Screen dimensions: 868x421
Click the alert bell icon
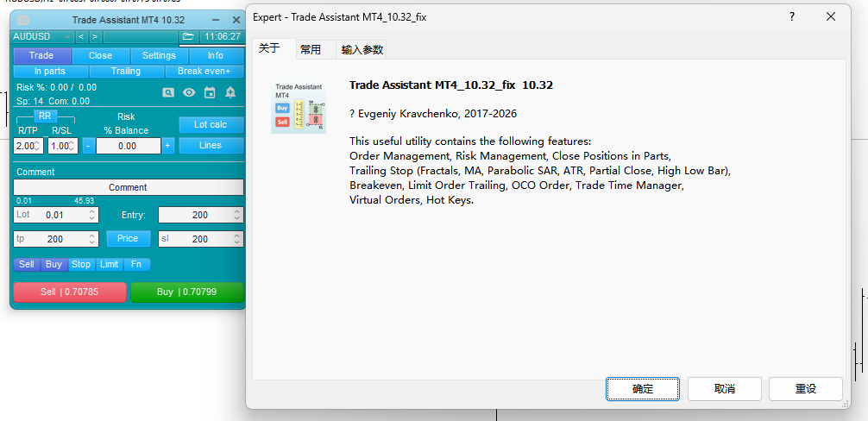click(230, 92)
